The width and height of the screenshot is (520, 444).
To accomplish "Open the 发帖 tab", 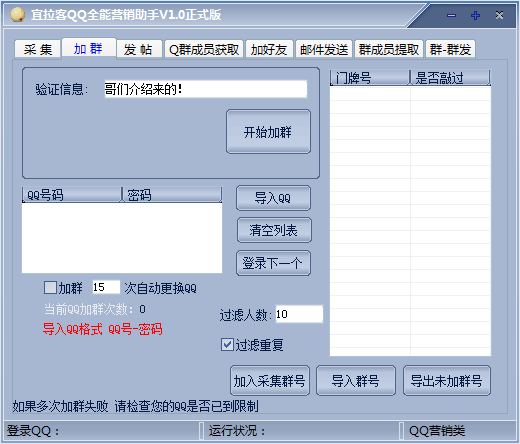I will click(x=138, y=50).
